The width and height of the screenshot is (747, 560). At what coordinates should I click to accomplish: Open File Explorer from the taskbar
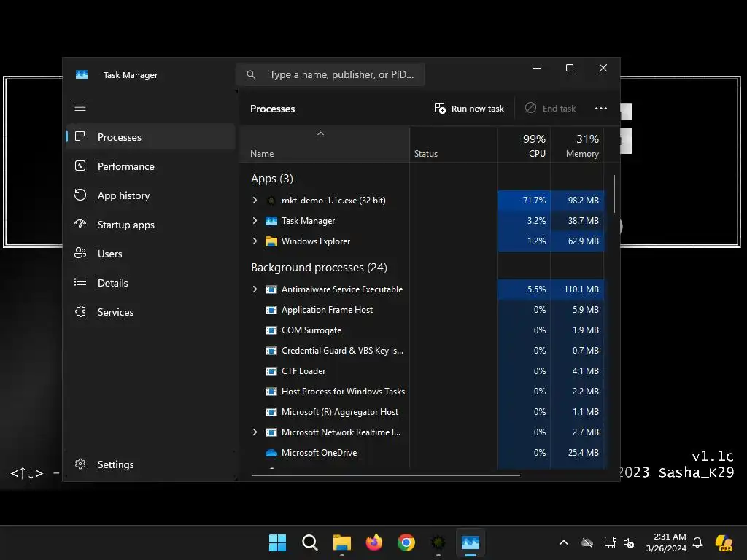click(x=341, y=542)
